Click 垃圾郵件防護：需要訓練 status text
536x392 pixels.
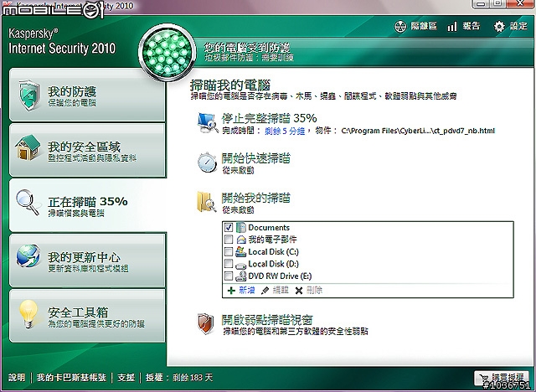click(250, 58)
